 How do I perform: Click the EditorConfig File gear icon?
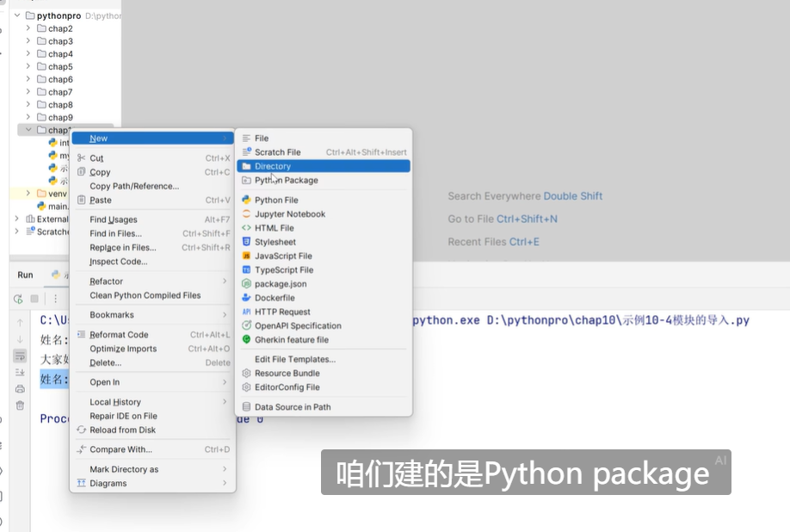pyautogui.click(x=246, y=387)
